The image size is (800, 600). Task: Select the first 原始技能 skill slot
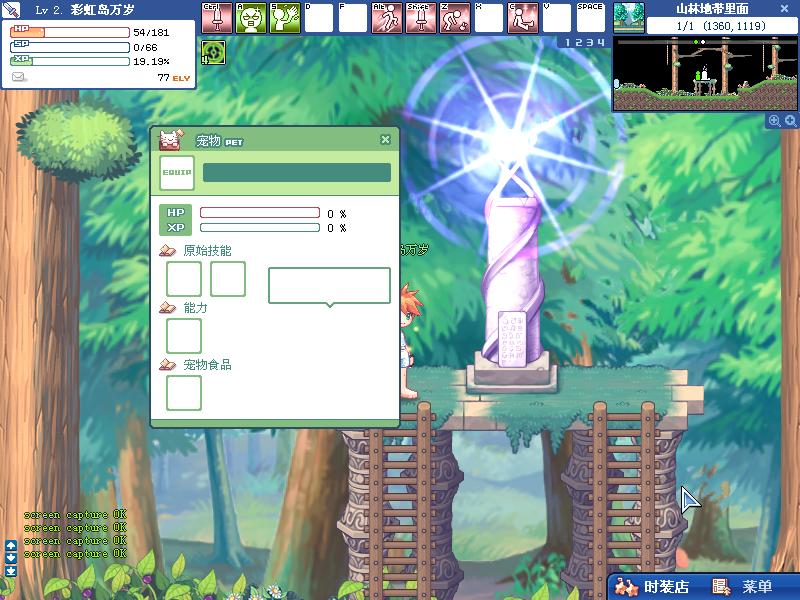click(x=184, y=279)
